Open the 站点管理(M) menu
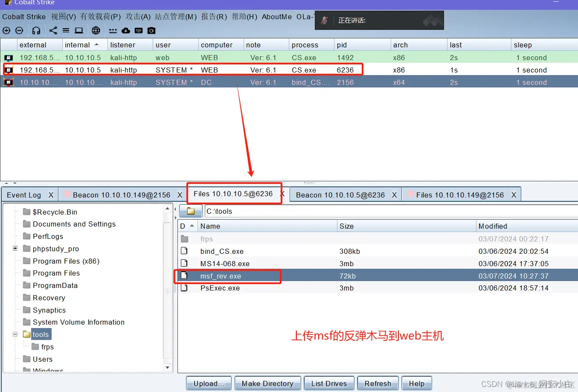Screen dimensions: 578x392 point(176,17)
